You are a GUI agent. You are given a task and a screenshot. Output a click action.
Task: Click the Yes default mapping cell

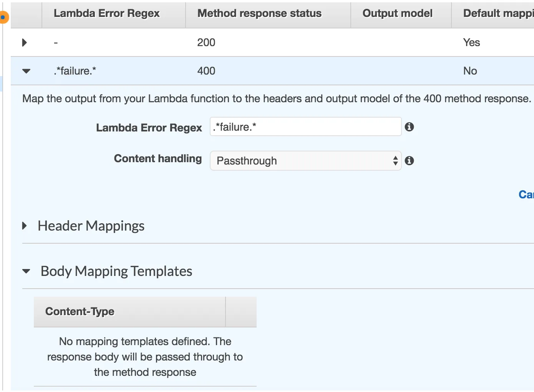tap(471, 42)
